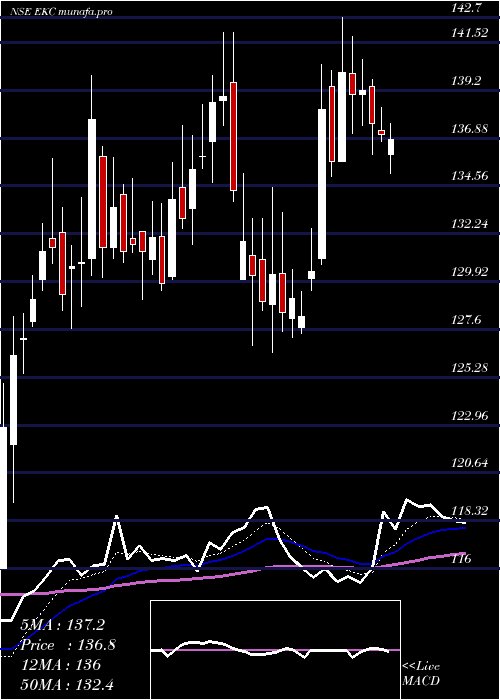
Task: Click the 141.52 price level label
Action: pos(469,33)
